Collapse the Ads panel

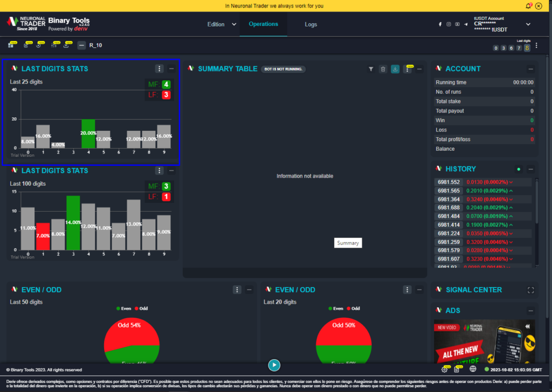(530, 311)
